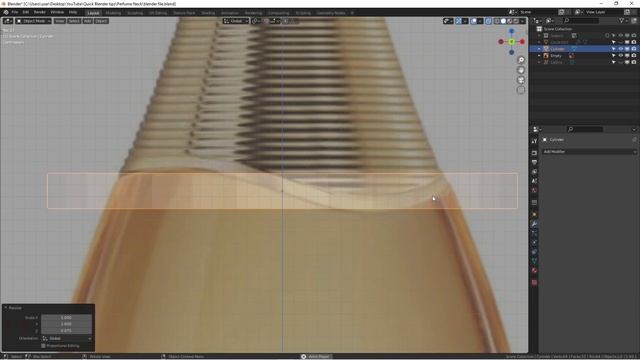640x360 pixels.
Task: Hide the Cylinder object eye icon in outliner
Action: (x=620, y=49)
